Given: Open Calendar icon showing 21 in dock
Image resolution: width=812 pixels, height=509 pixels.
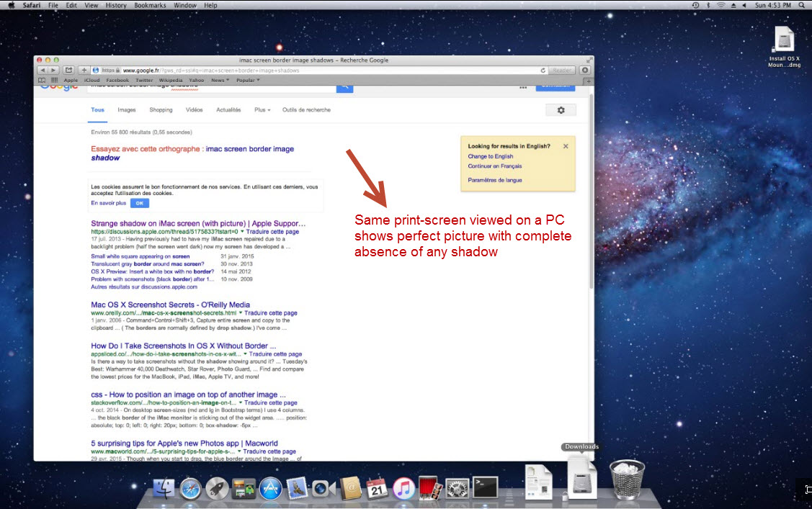Looking at the screenshot, I should pos(377,488).
